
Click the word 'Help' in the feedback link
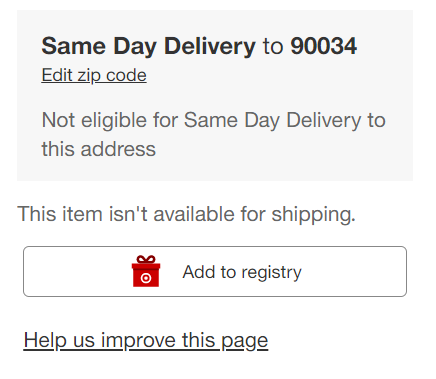coord(45,340)
